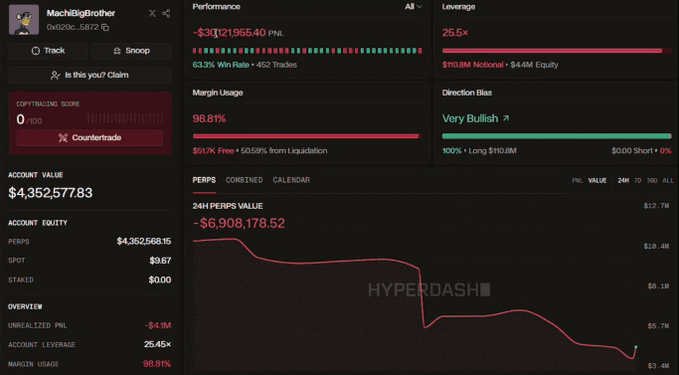This screenshot has width=679, height=375.
Task: Set chart range to 24H
Action: pos(623,181)
